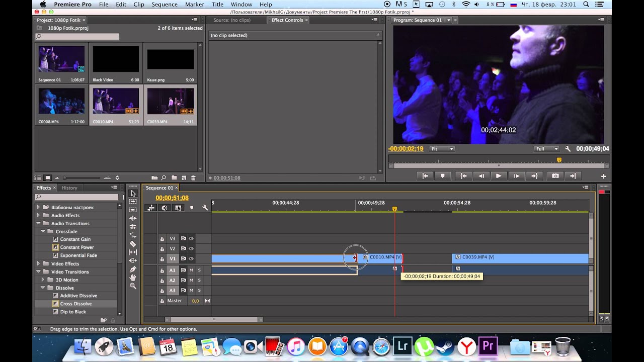Viewport: 644px width, 362px height.
Task: Create a new custom bin in Effects panel
Action: [103, 320]
